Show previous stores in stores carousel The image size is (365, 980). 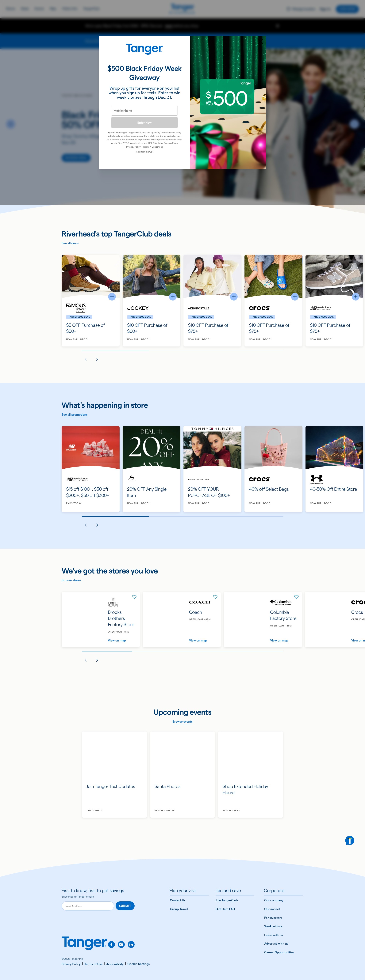tap(86, 660)
